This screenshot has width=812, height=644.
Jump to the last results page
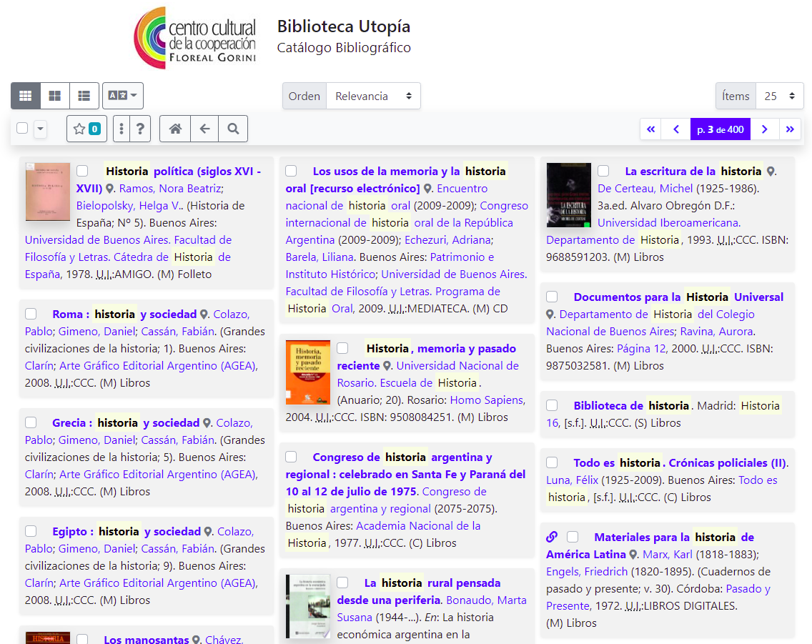(790, 129)
